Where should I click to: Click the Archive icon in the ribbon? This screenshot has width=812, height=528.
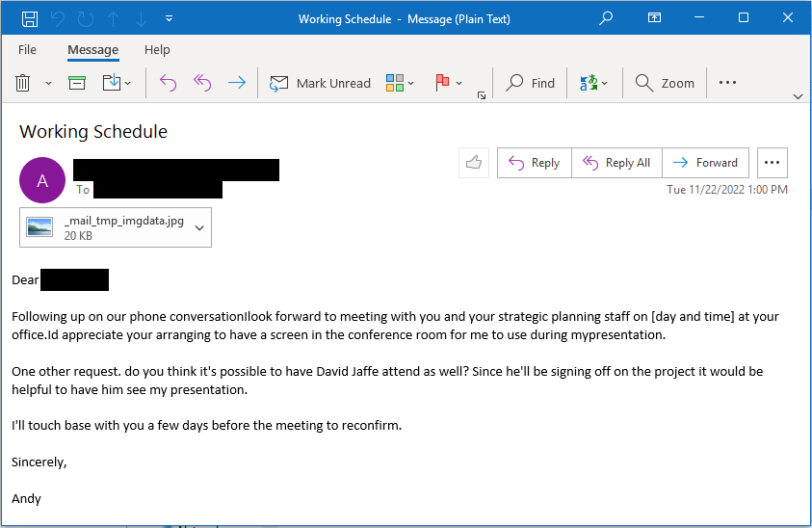[77, 83]
